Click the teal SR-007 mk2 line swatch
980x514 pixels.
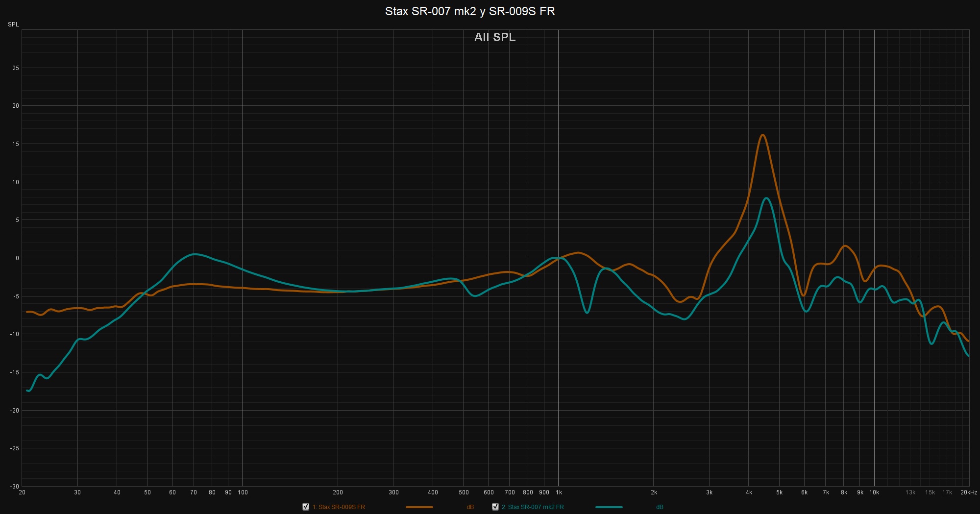click(609, 507)
